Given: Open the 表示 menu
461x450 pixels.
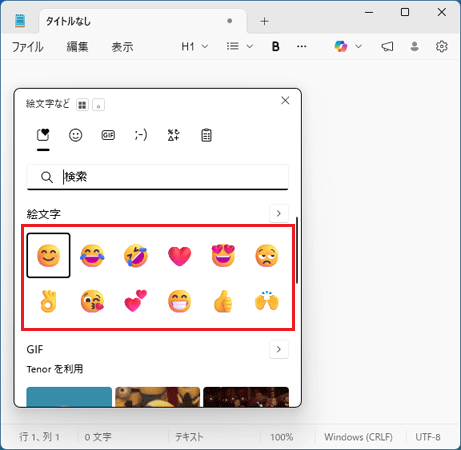Looking at the screenshot, I should pyautogui.click(x=122, y=47).
